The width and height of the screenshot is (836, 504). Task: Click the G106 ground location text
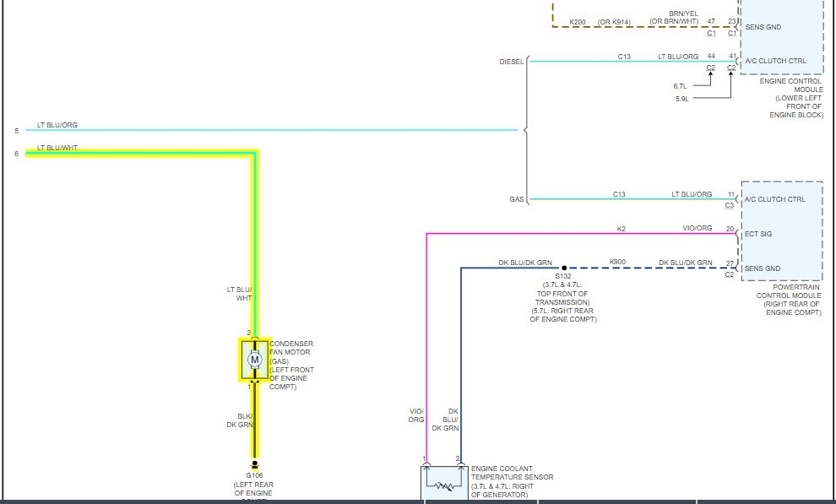pyautogui.click(x=253, y=489)
